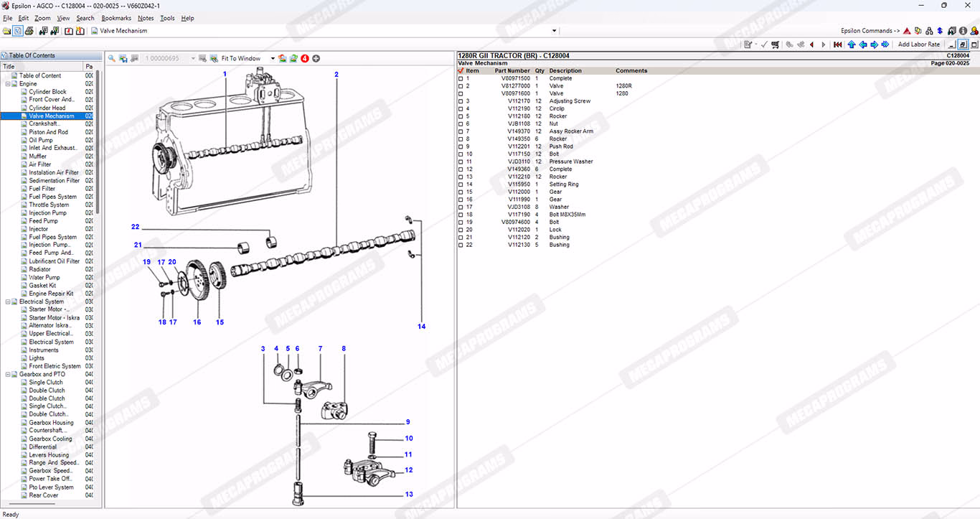This screenshot has width=980, height=519.
Task: Go to next page with blue right arrow
Action: click(x=874, y=45)
